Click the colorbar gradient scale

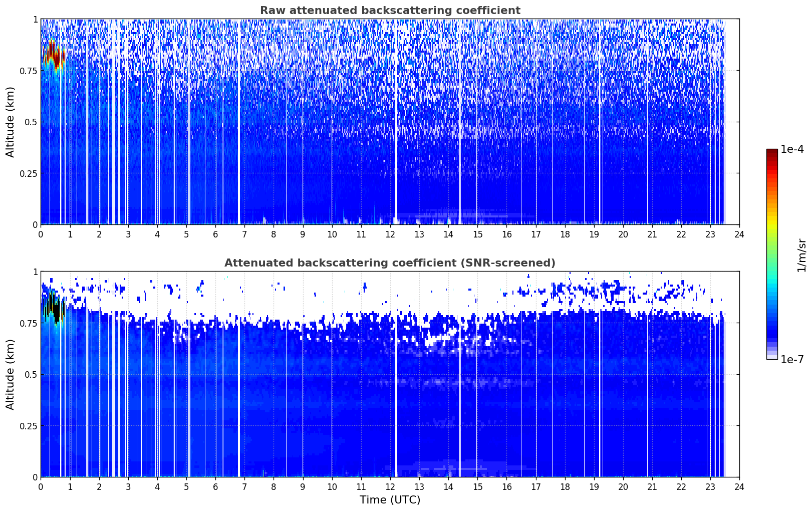coord(772,254)
